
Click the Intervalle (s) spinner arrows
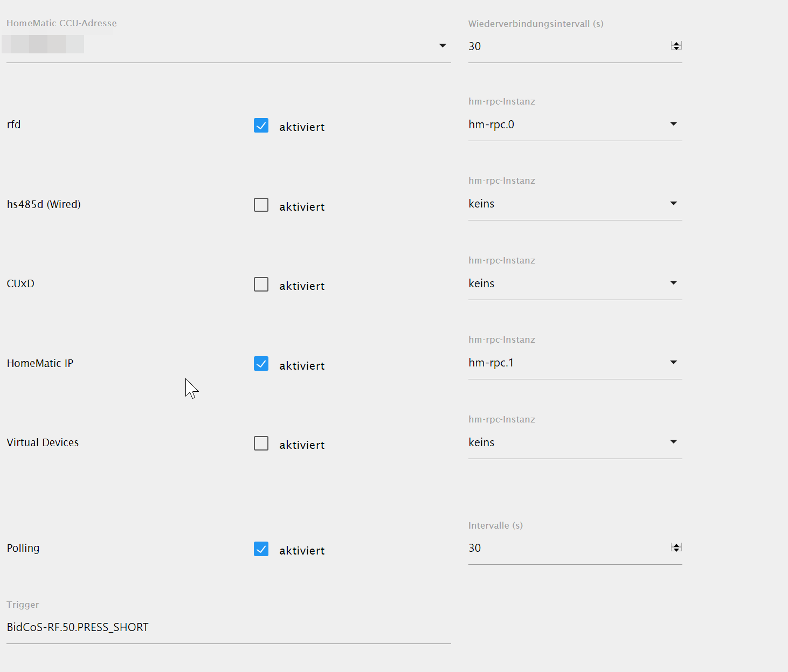click(676, 548)
